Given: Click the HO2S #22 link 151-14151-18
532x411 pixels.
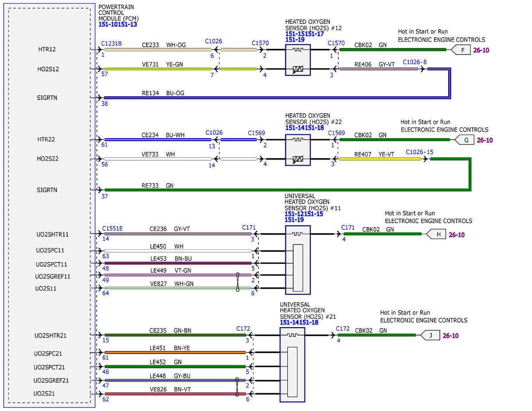Looking at the screenshot, I should (304, 128).
